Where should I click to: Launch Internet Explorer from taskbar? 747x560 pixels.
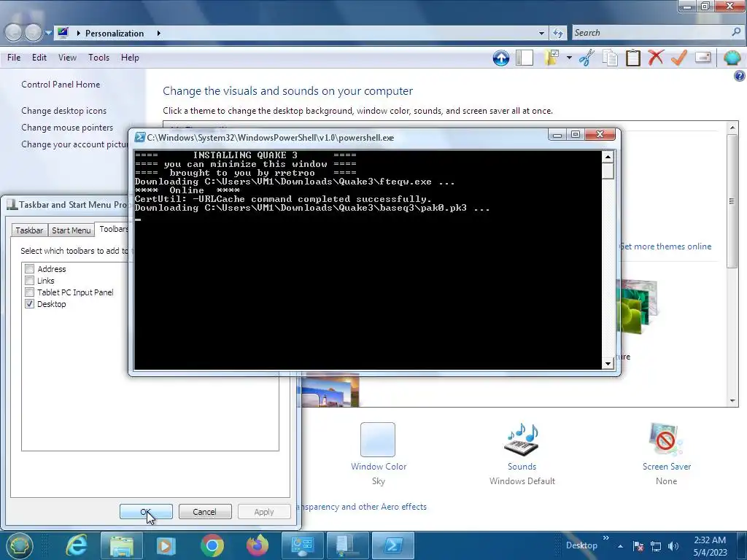(76, 545)
